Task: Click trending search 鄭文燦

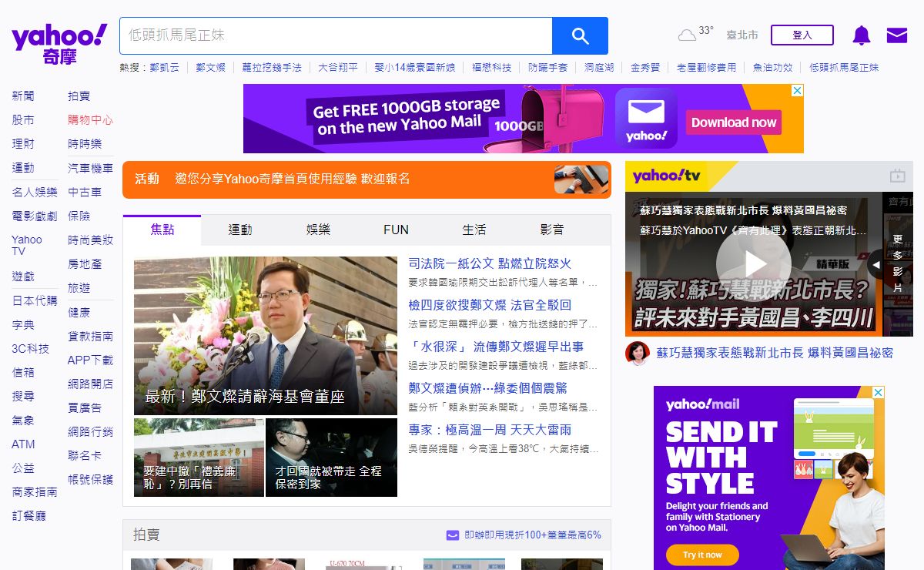Action: 210,68
